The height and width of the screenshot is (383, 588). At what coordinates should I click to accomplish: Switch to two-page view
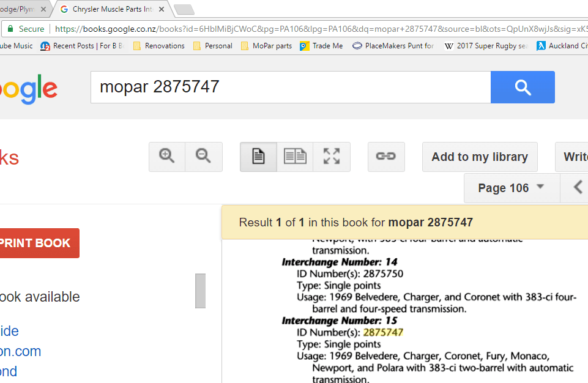pyautogui.click(x=295, y=157)
